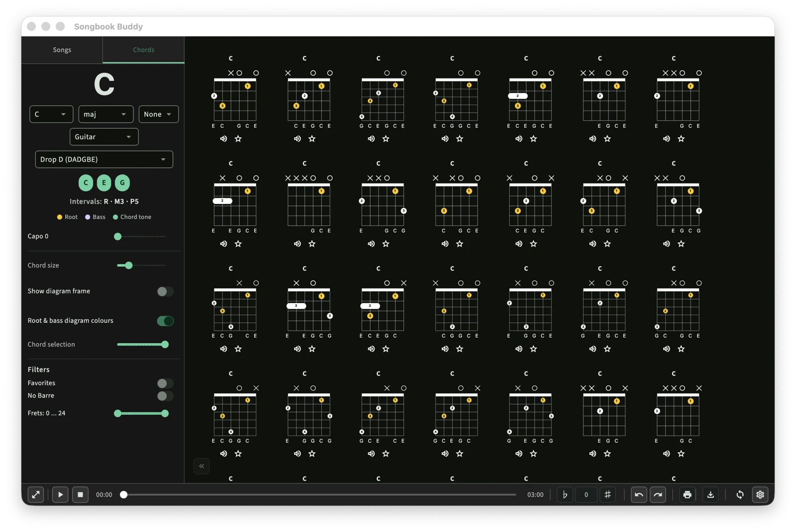This screenshot has width=796, height=532.
Task: Open the root note C dropdown
Action: pyautogui.click(x=51, y=114)
